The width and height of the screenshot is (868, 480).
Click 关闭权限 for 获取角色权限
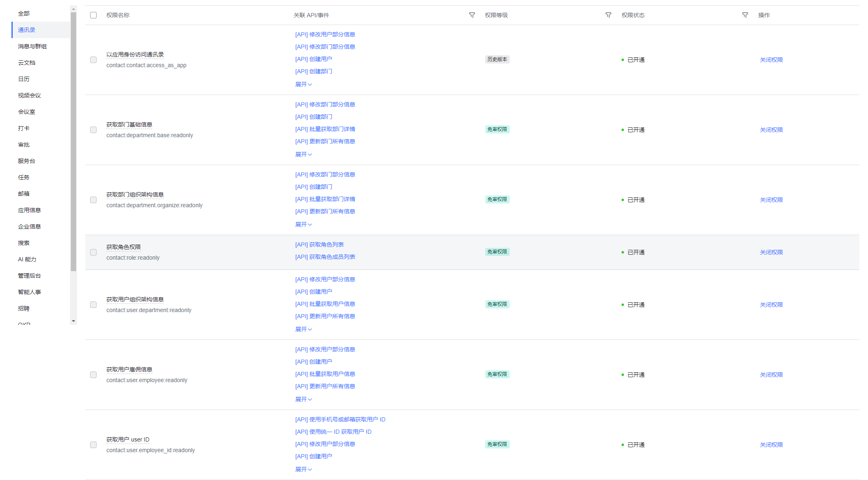[x=771, y=252]
